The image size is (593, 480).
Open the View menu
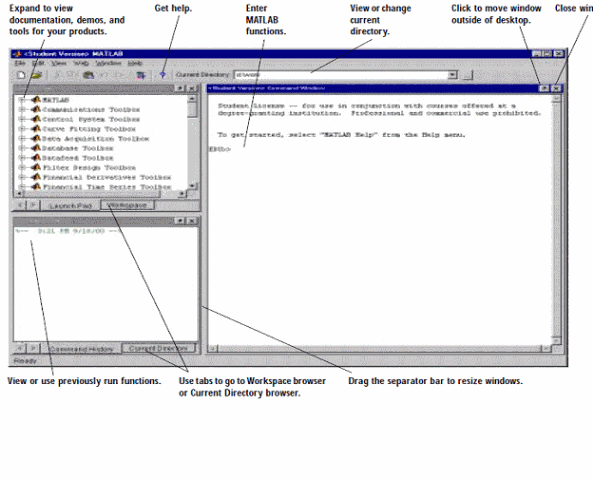pyautogui.click(x=59, y=63)
